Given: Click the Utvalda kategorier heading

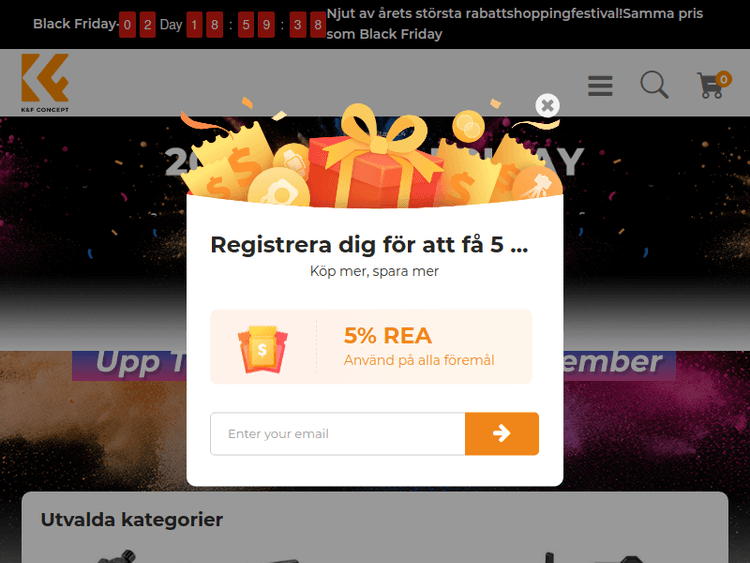Looking at the screenshot, I should [x=132, y=519].
